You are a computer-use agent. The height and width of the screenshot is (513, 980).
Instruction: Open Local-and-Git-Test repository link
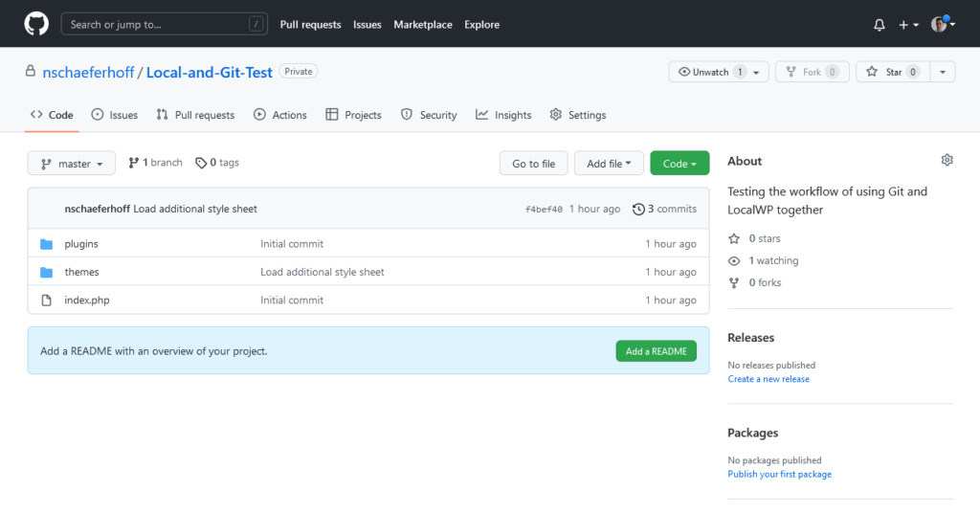[210, 73]
